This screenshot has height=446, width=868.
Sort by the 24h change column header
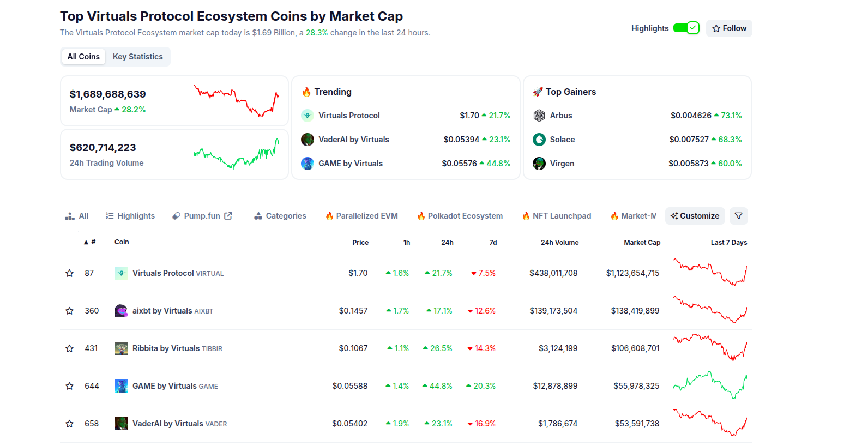447,243
